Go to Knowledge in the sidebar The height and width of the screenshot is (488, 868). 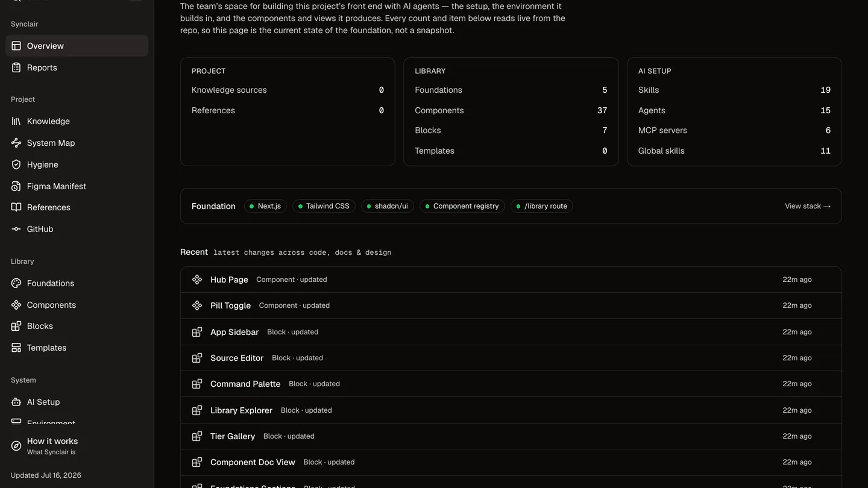(x=77, y=121)
